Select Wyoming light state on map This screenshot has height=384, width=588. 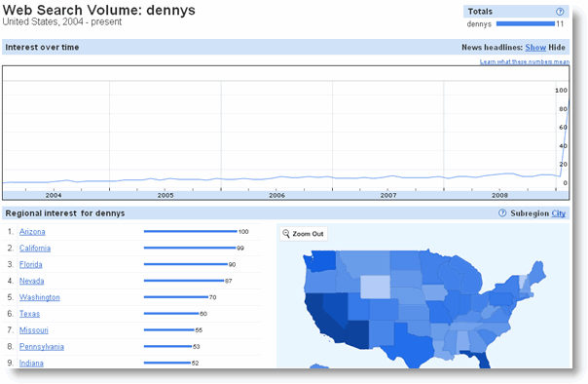tap(375, 288)
